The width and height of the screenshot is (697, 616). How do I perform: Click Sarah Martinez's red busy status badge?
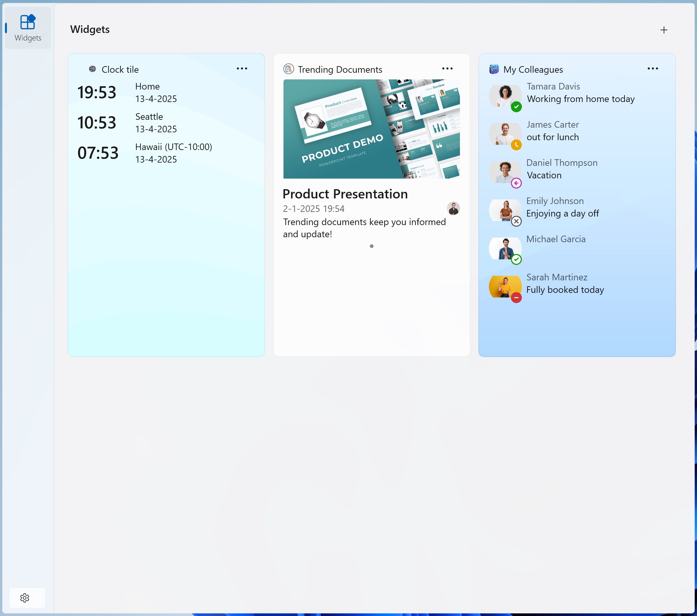pos(516,297)
